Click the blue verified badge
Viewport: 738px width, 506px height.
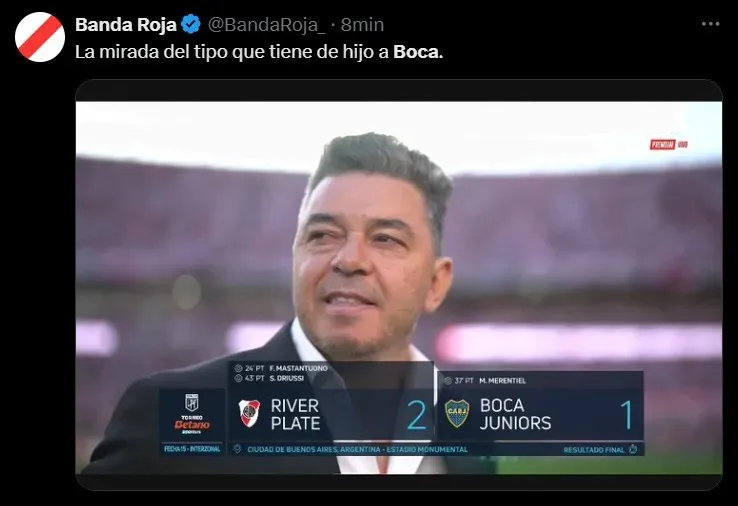click(191, 24)
